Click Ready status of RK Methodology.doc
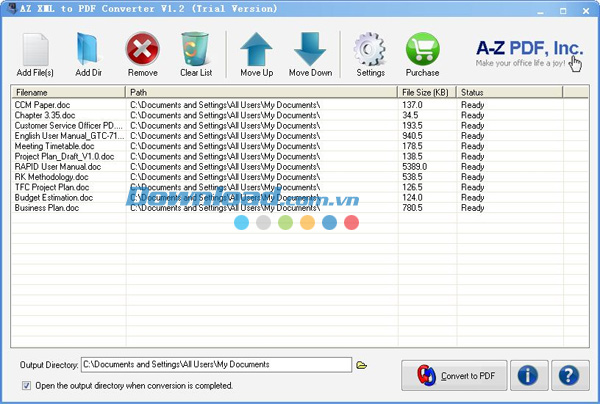Viewport: 600px width, 404px height. pyautogui.click(x=473, y=177)
